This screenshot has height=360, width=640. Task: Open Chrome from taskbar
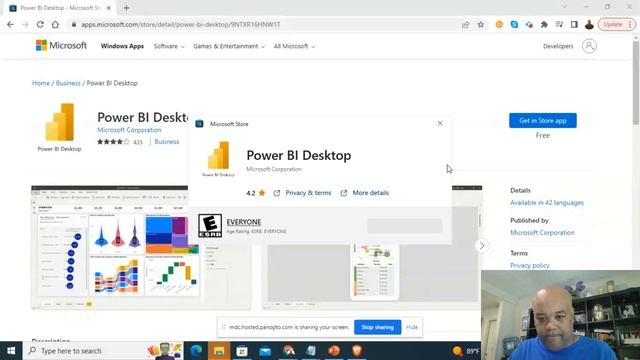coord(288,351)
